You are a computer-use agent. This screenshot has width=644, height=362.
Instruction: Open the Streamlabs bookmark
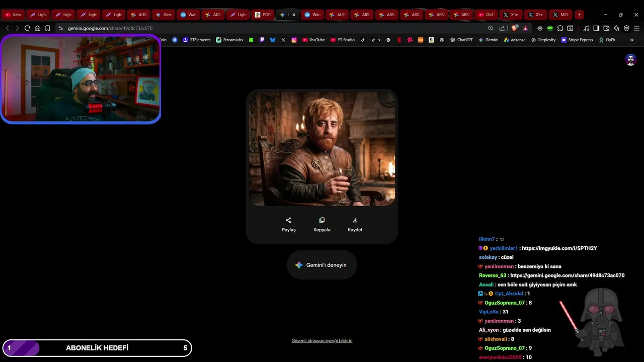click(x=229, y=40)
